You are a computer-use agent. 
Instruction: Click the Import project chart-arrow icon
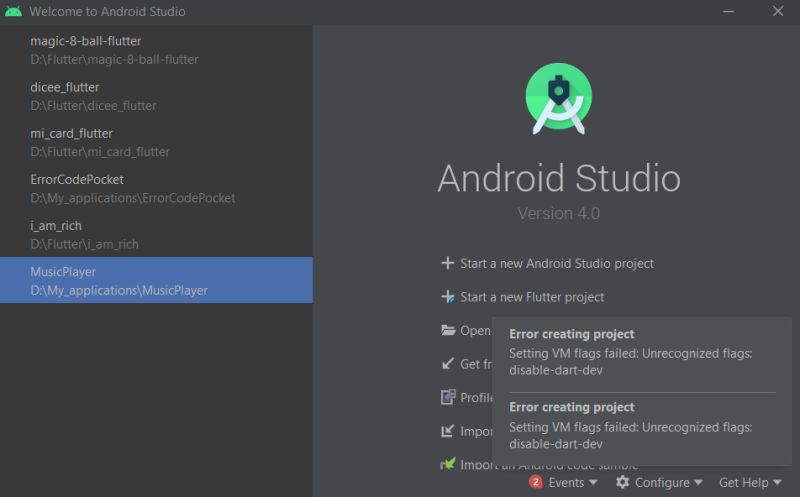[x=447, y=431]
